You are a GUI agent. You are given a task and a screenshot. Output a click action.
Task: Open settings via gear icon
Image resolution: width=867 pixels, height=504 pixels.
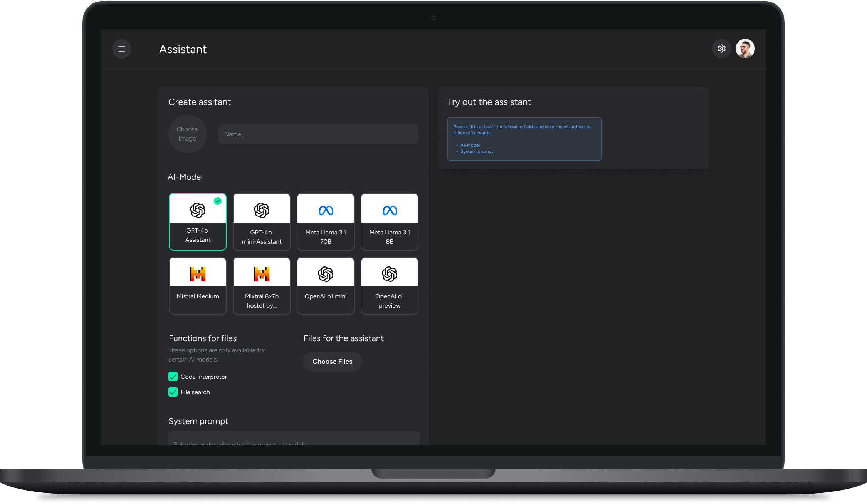(x=721, y=49)
